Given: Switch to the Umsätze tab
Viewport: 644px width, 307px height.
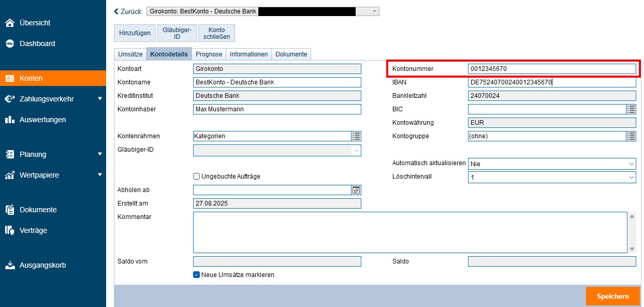Looking at the screenshot, I should click(x=130, y=54).
